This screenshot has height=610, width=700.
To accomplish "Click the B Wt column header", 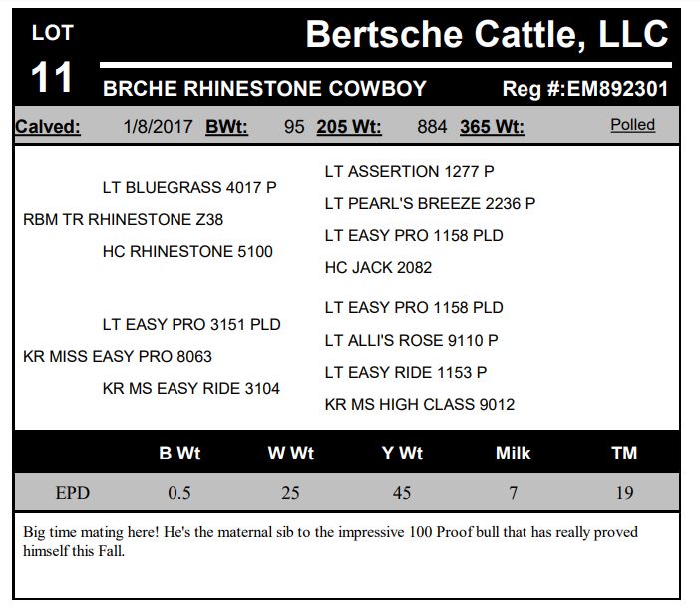I will tap(179, 454).
